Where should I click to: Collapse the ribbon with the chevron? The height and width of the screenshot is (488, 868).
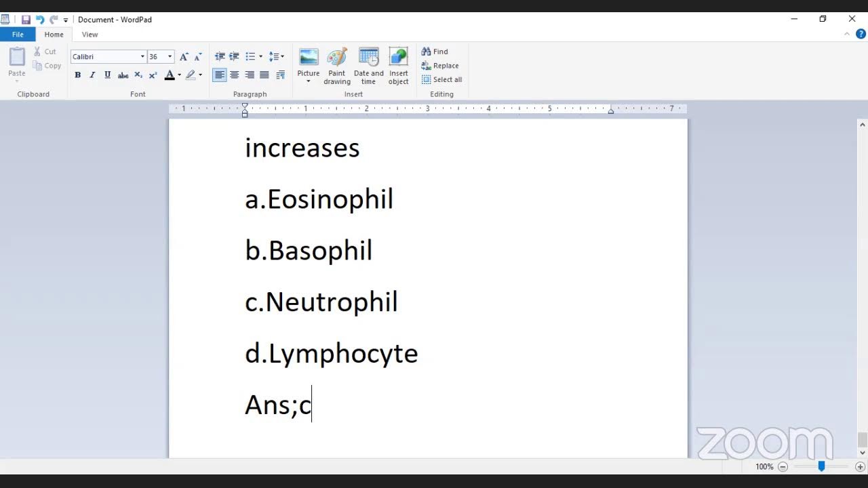(x=847, y=34)
